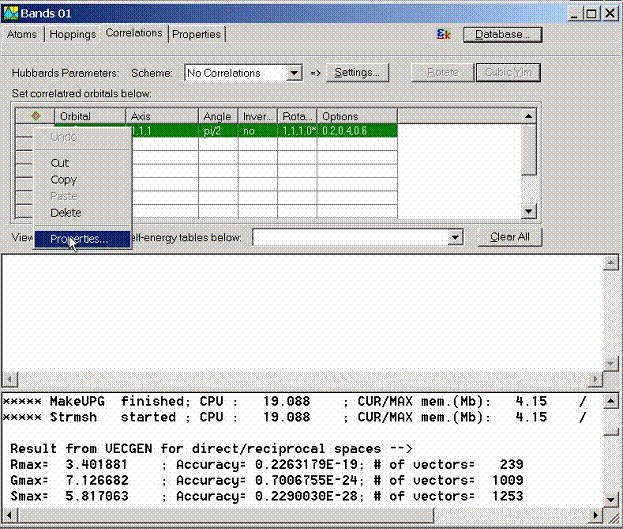Choose Properties... from the context menu
The width and height of the screenshot is (623, 529).
(80, 240)
